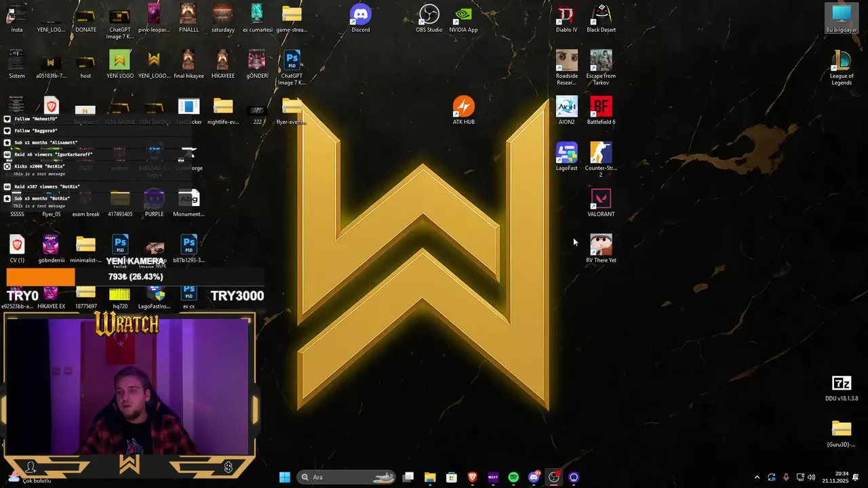
Task: Open the Discord desktop shortcut
Action: 361,18
